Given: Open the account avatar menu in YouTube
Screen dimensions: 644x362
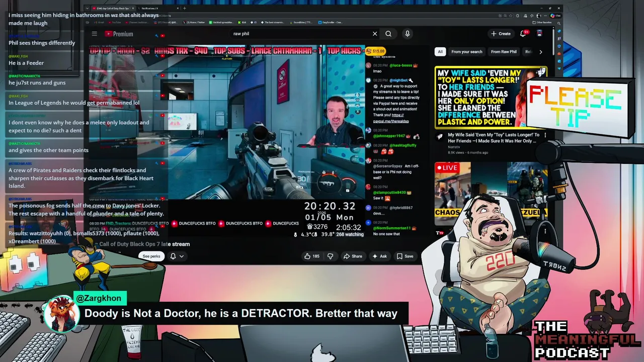Looking at the screenshot, I should 539,34.
